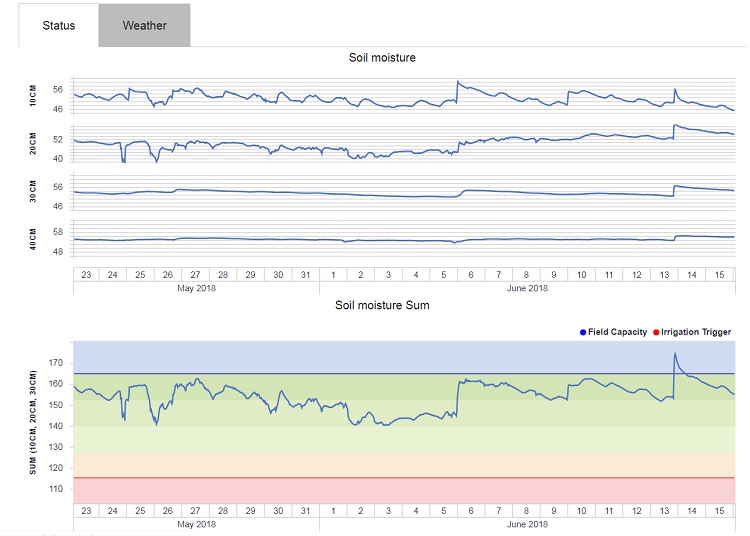Viewport: 750px width, 536px height.
Task: Toggle the Irrigation Trigger legend label
Action: pyautogui.click(x=696, y=332)
